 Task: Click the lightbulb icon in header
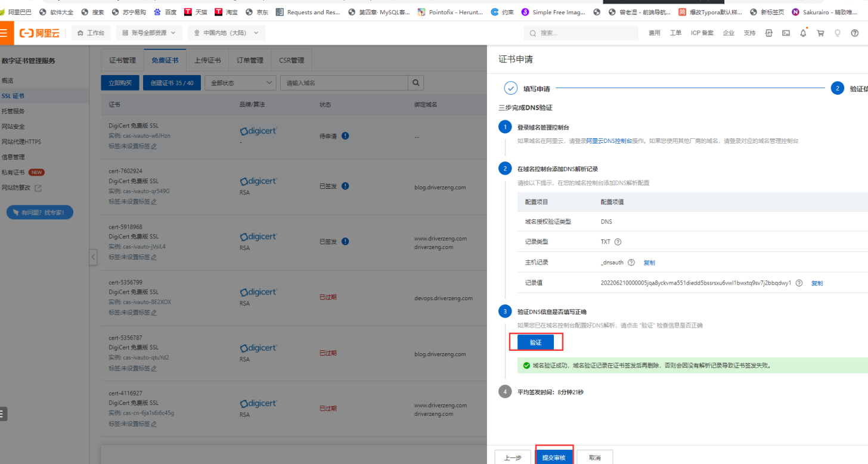coord(838,33)
